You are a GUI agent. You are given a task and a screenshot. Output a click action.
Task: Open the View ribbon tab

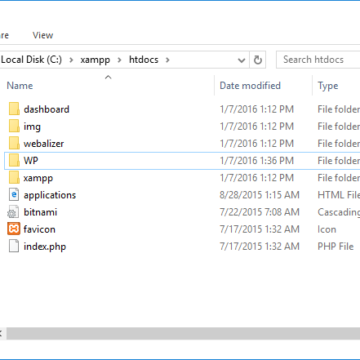[x=43, y=35]
